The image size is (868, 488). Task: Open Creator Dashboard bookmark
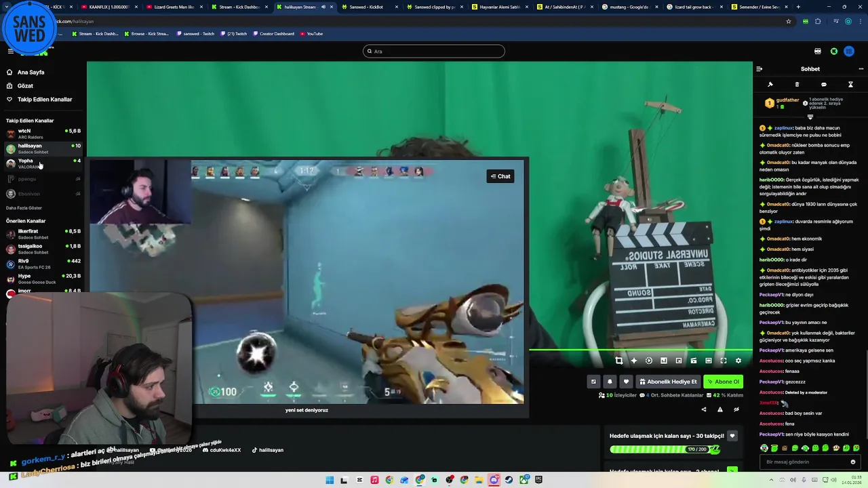click(275, 33)
